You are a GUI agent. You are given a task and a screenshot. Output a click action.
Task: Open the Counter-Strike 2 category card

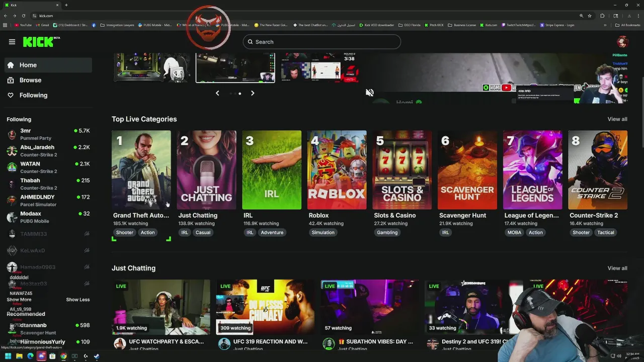click(598, 170)
